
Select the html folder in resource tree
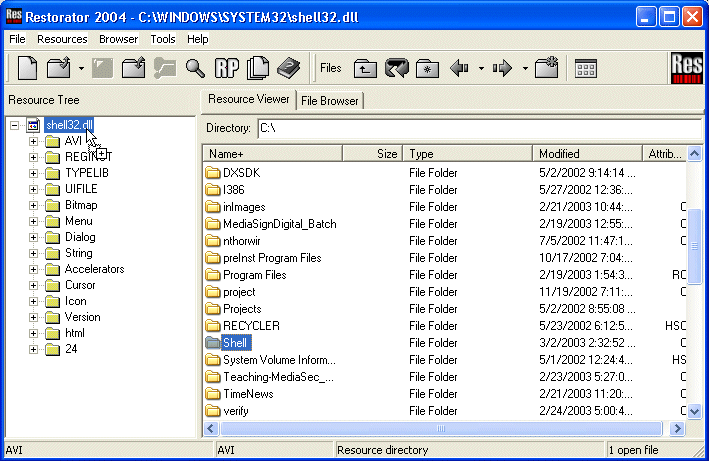click(x=75, y=333)
